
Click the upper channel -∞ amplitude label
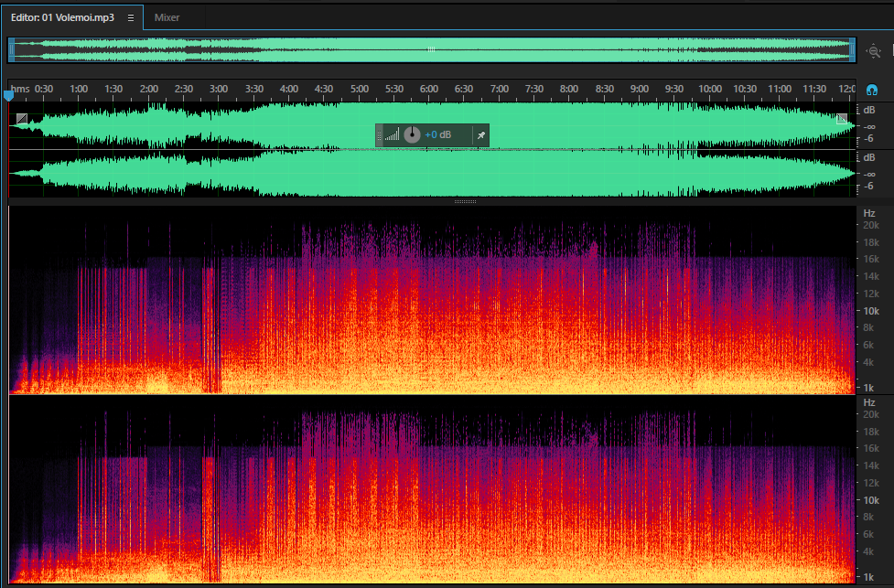click(x=869, y=126)
